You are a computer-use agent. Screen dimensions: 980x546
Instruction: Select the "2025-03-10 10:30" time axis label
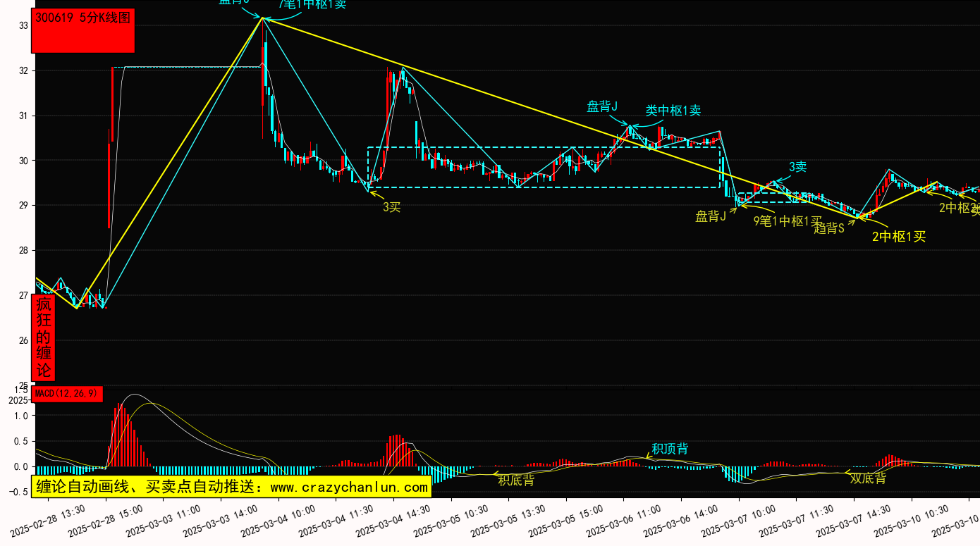pos(912,521)
